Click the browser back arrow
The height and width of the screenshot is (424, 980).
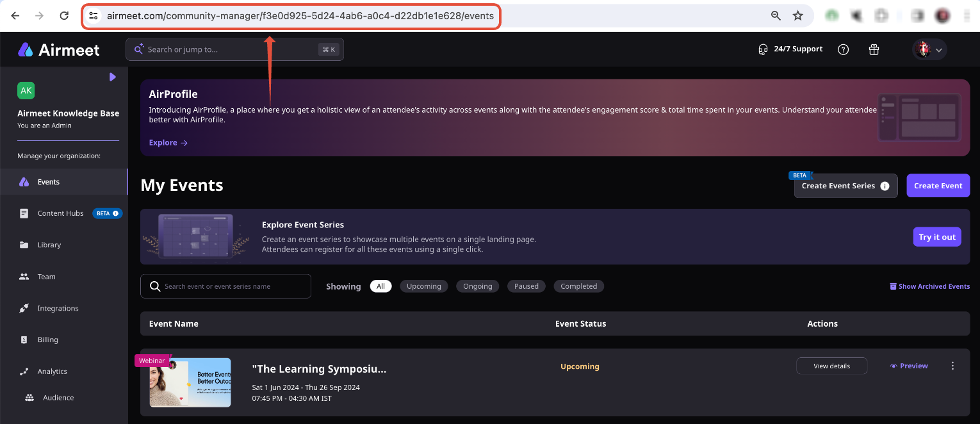pos(15,15)
